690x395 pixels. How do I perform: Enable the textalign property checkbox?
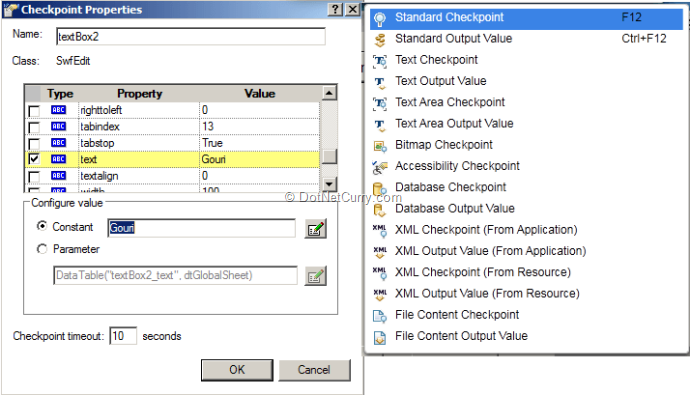34,176
